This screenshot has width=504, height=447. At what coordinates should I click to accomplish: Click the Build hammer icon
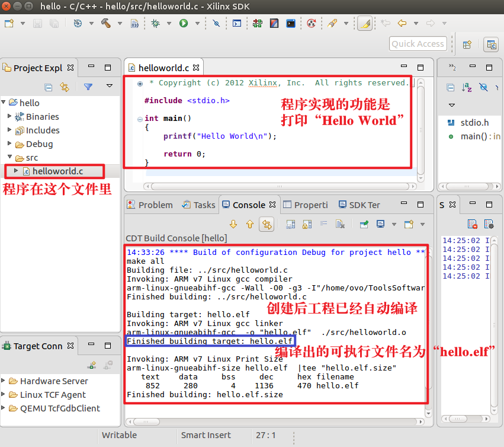pyautogui.click(x=106, y=24)
